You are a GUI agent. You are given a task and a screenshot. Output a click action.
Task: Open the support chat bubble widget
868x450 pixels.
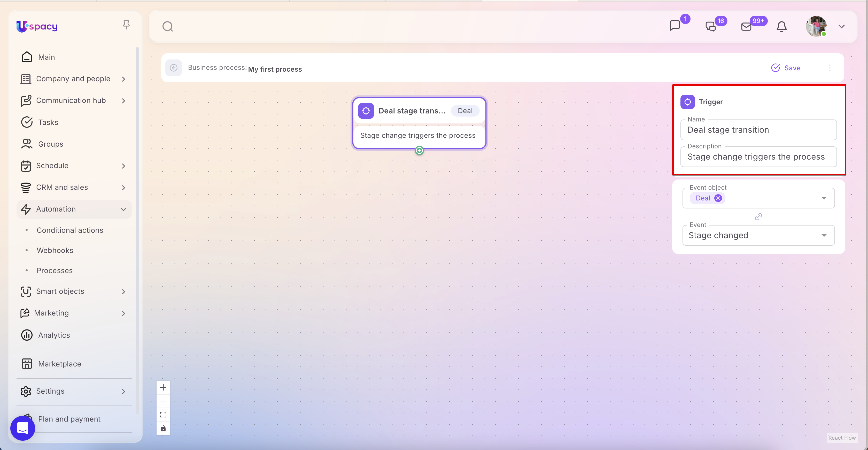click(22, 428)
